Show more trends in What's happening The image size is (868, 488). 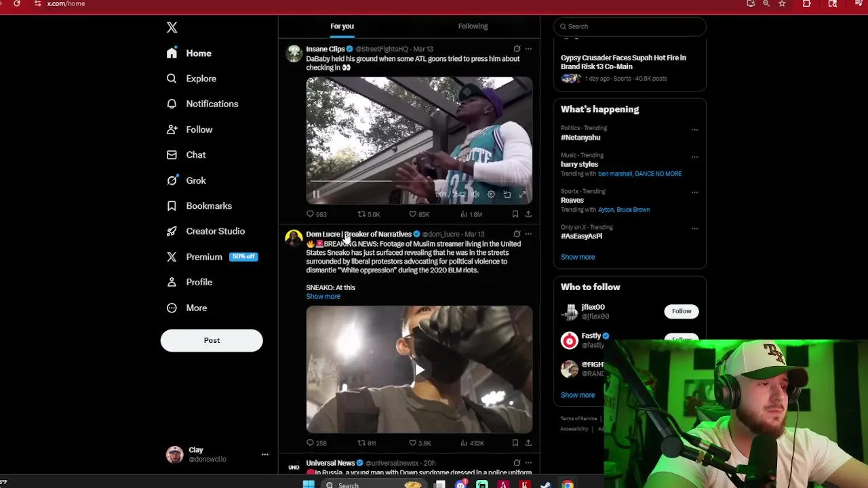(x=578, y=257)
